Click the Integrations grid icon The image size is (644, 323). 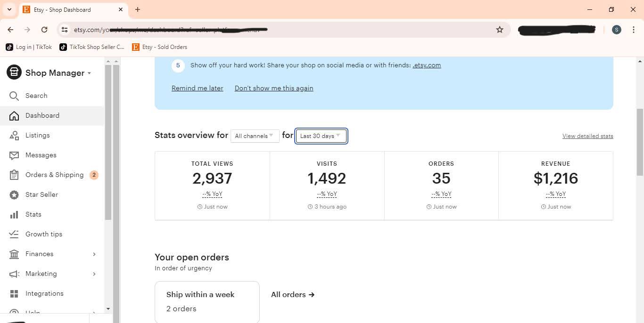[x=14, y=293]
